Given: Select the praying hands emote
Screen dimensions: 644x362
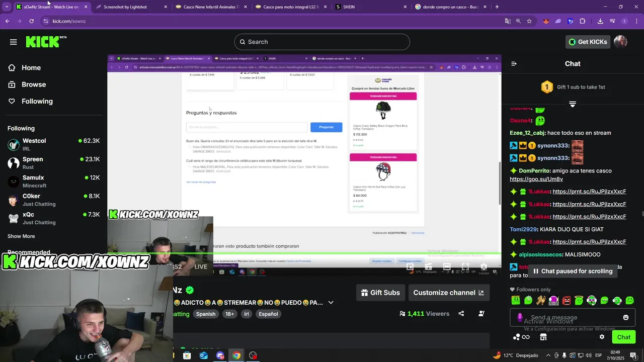Looking at the screenshot, I should tap(541, 301).
